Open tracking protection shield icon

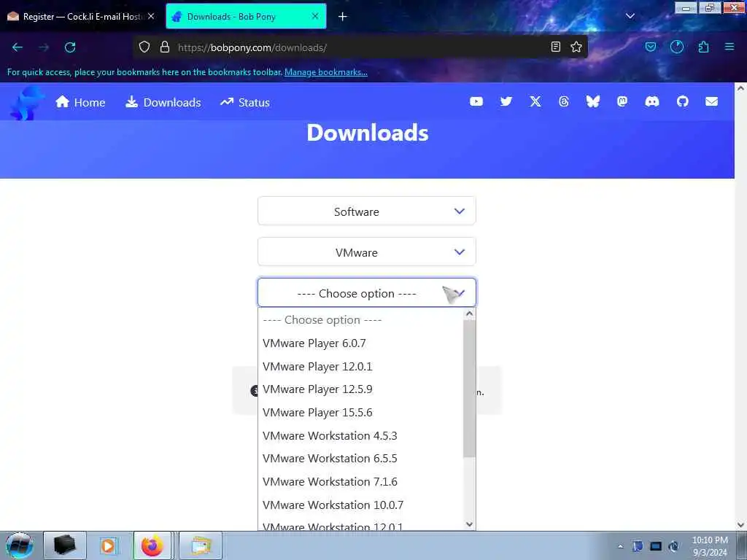pos(144,47)
